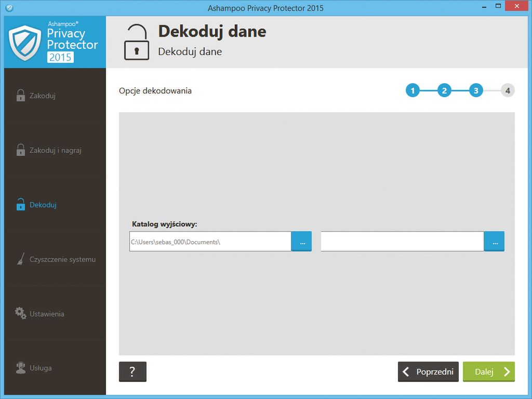Click the gears icon beside Ustawienia
This screenshot has width=532, height=399.
21,313
